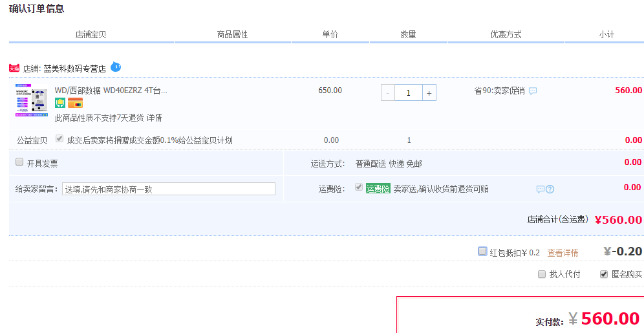644x333 pixels.
Task: Click the shipping insurance comment bubble icon
Action: coord(541,189)
